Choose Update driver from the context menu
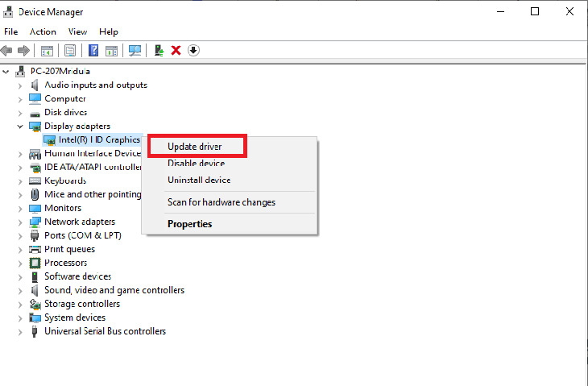Screen dimensions: 588x386 point(194,147)
